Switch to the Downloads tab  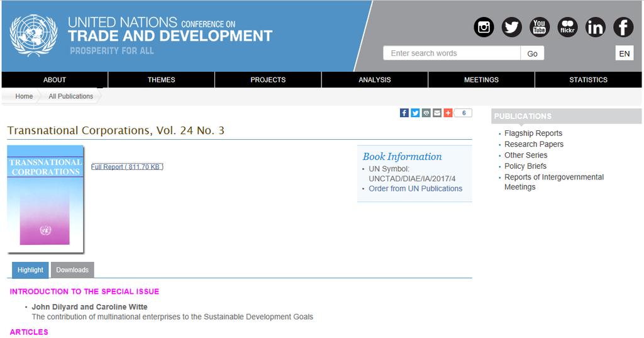point(72,270)
